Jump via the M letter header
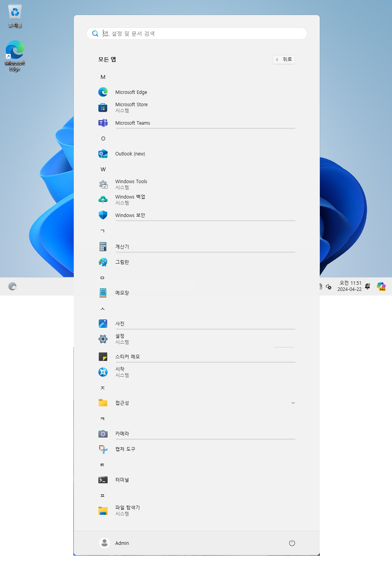Viewport: 392px width, 566px height. (x=103, y=77)
